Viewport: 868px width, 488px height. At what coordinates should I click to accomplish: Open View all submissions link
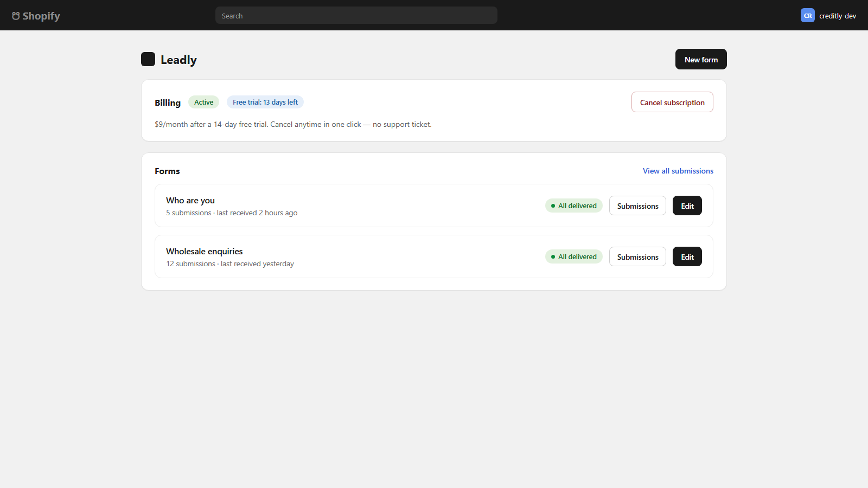pyautogui.click(x=678, y=171)
